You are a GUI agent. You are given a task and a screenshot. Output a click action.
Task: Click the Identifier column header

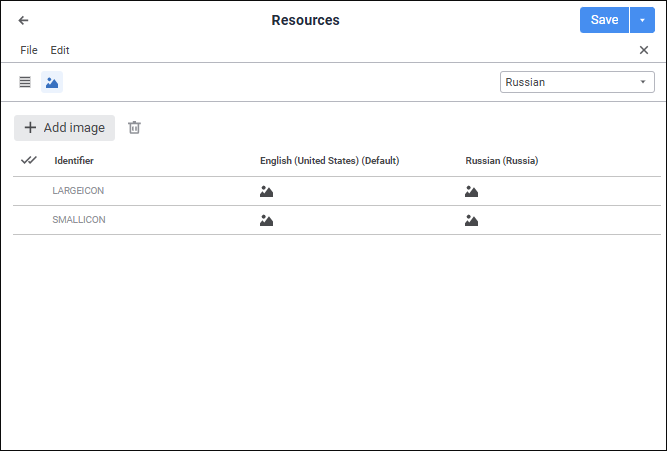(x=74, y=160)
